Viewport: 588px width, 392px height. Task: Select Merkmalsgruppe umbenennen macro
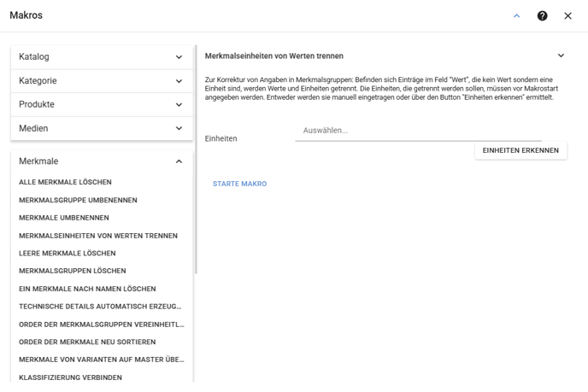[x=78, y=200]
